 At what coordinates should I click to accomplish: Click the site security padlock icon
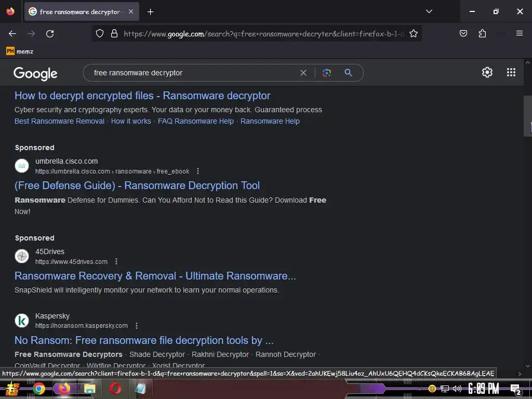point(114,34)
